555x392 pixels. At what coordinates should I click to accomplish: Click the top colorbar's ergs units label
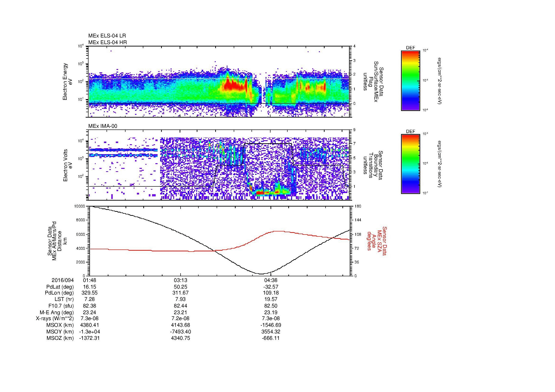[440, 81]
